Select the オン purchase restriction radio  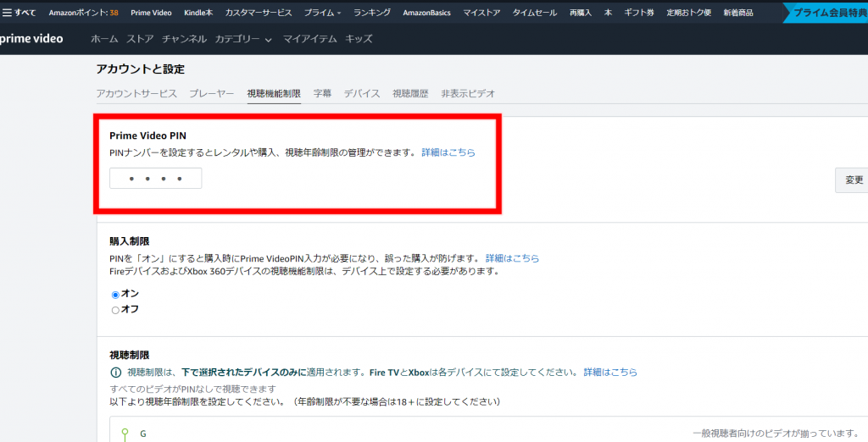click(116, 294)
